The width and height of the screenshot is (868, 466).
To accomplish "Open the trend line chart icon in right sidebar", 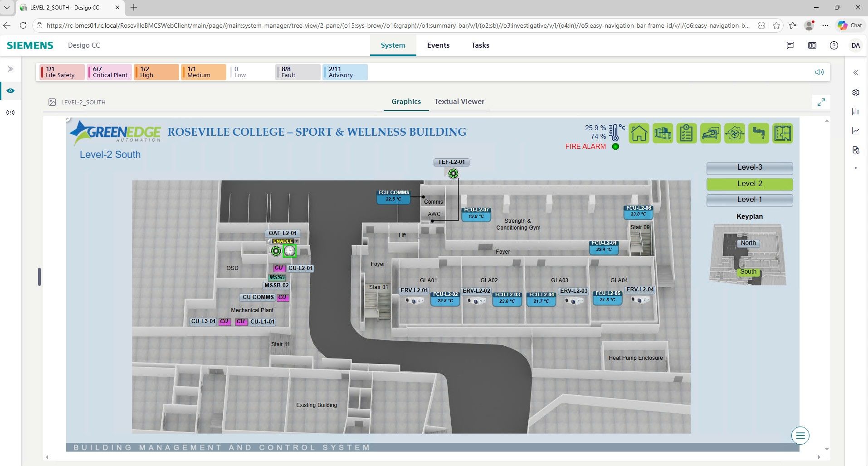I will pos(856,131).
